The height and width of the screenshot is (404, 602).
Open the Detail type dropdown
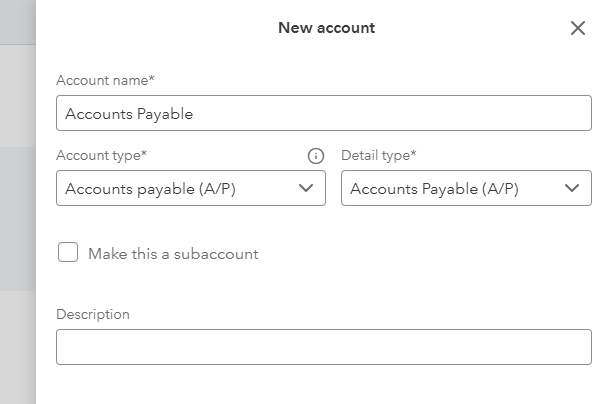466,188
